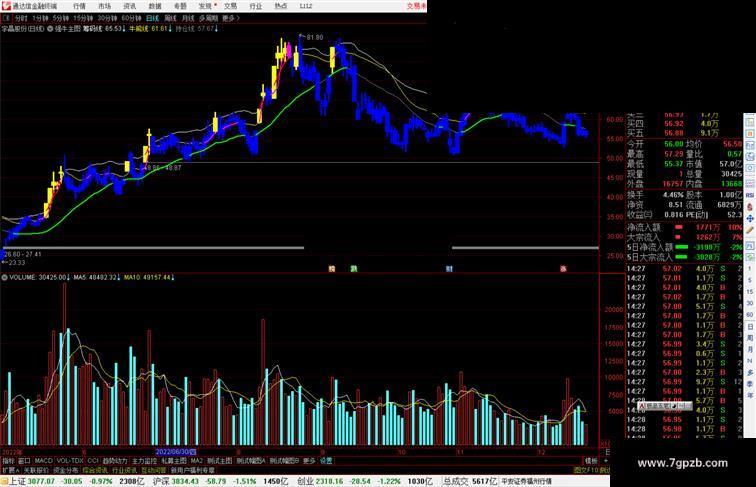Click the 指标 button in bottom bar
Image resolution: width=756 pixels, height=487 pixels.
(8, 461)
